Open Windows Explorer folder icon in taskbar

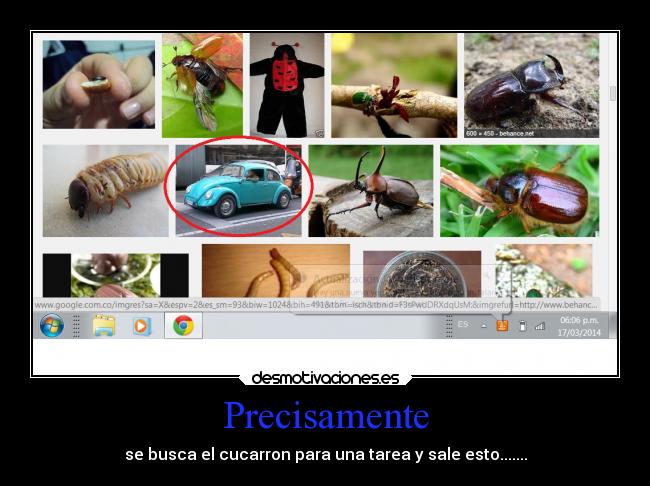pyautogui.click(x=104, y=326)
